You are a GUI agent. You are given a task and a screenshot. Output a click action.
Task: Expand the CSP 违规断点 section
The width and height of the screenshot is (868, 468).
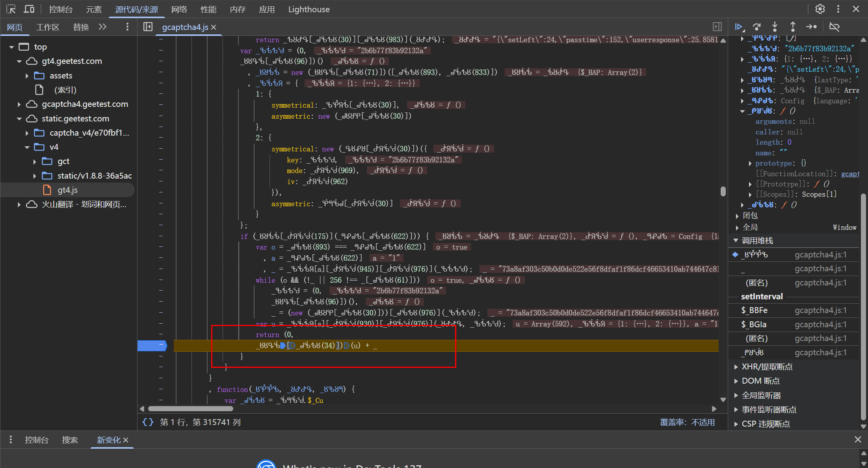pos(736,424)
